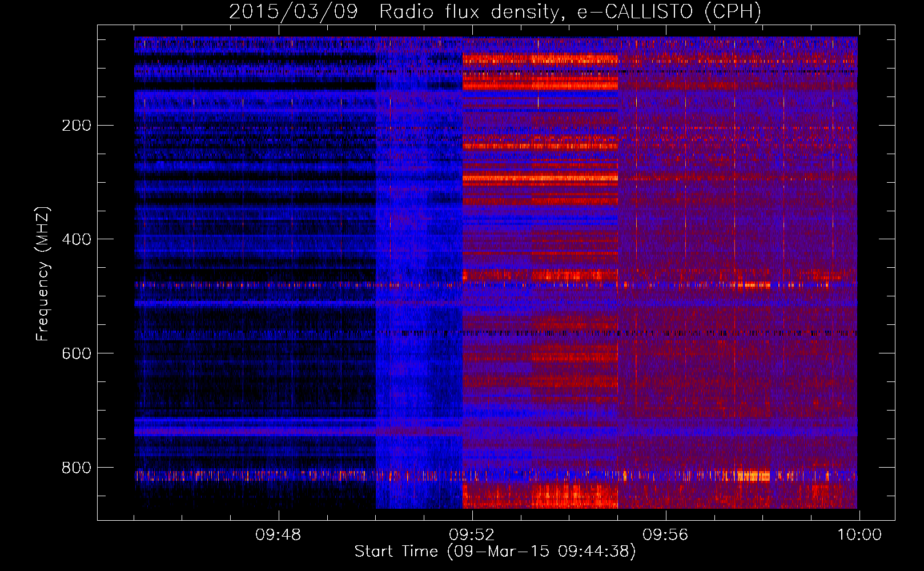The height and width of the screenshot is (571, 924).
Task: Click the 800 frequency axis label
Action: [77, 468]
